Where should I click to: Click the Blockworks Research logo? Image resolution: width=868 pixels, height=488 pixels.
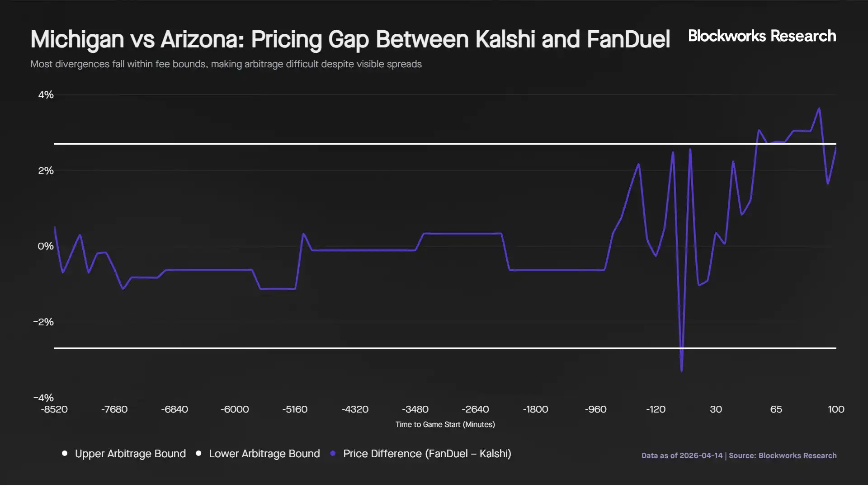click(x=762, y=36)
